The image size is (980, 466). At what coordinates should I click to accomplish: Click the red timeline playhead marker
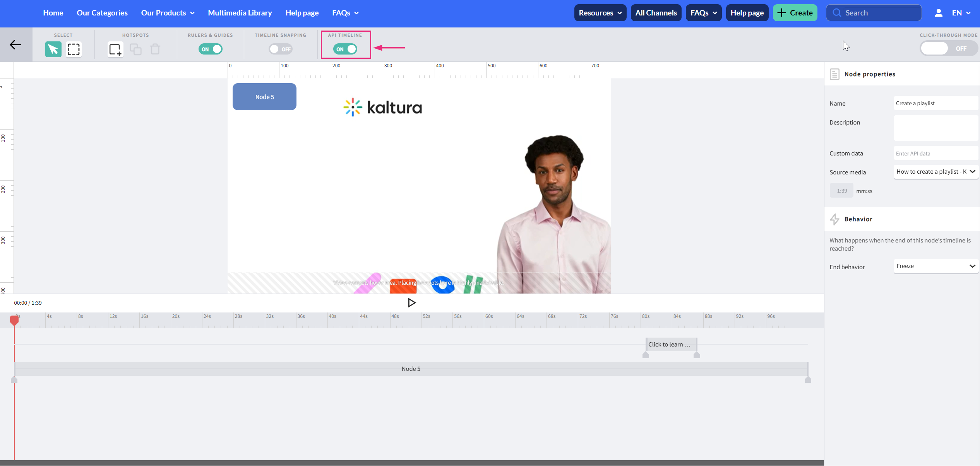pyautogui.click(x=14, y=320)
